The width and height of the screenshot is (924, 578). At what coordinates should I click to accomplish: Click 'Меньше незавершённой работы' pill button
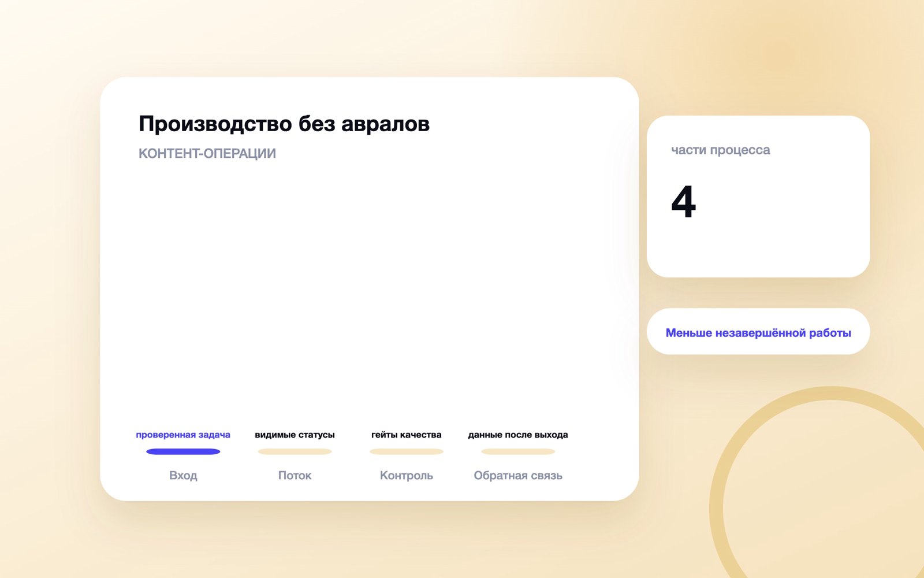pyautogui.click(x=758, y=331)
